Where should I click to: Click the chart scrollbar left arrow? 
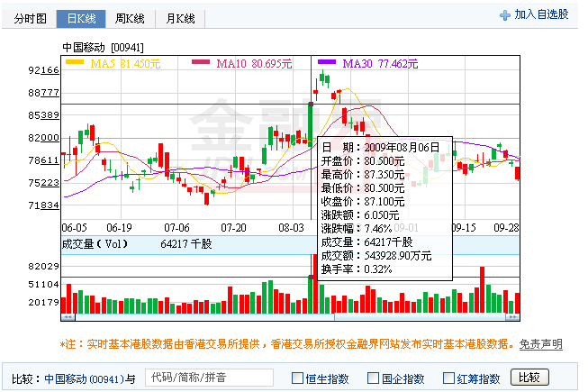pyautogui.click(x=68, y=317)
